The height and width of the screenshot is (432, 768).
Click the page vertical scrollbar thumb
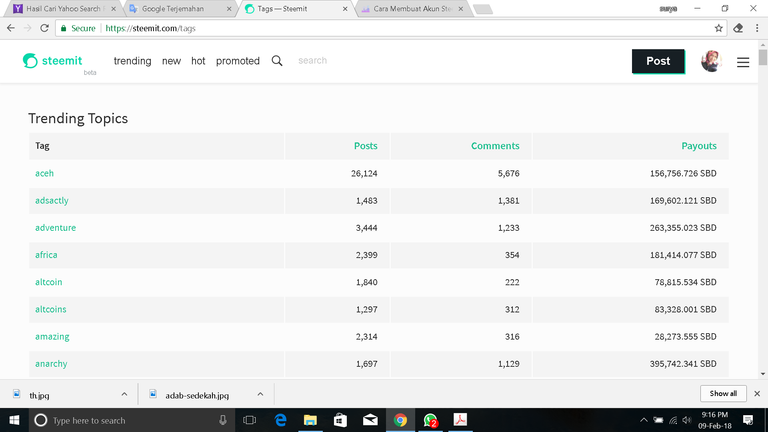click(x=763, y=57)
